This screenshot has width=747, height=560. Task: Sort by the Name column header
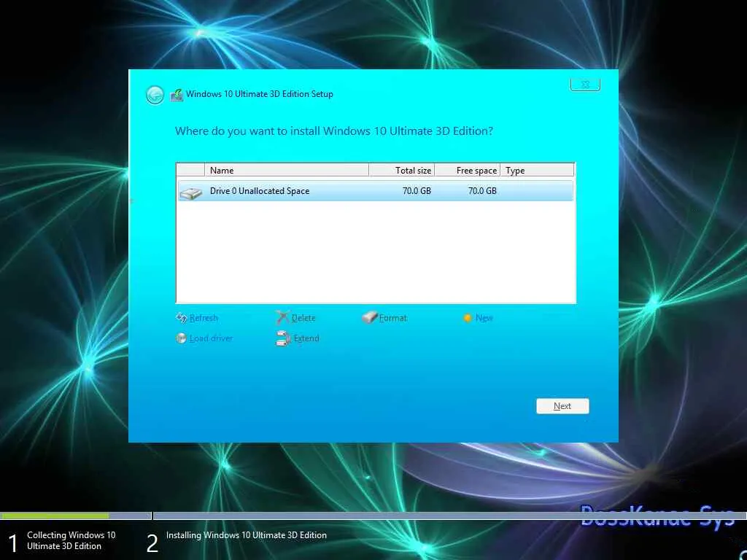[x=286, y=170]
